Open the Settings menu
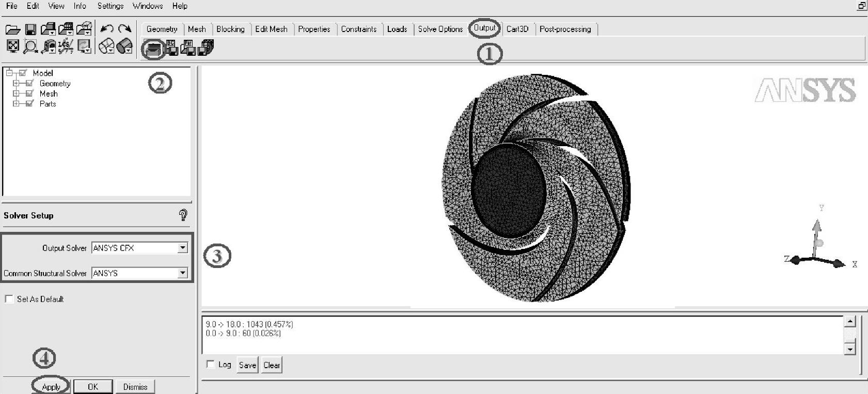The image size is (868, 394). point(111,6)
